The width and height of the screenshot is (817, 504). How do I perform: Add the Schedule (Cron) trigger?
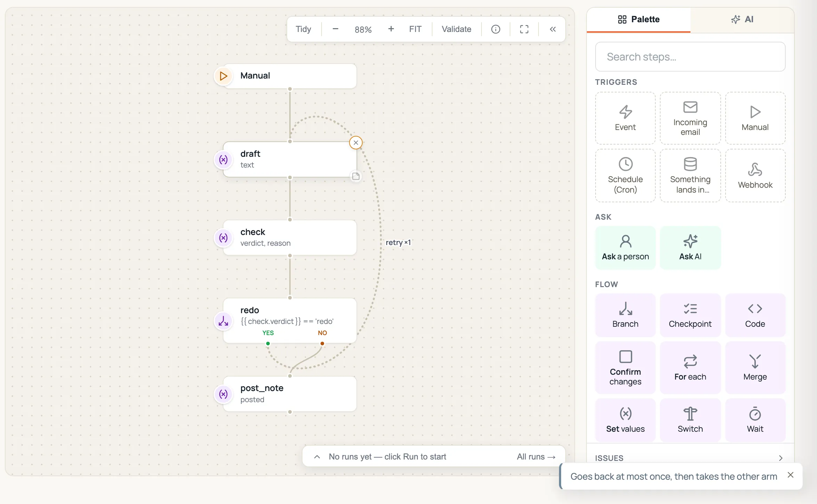(625, 176)
